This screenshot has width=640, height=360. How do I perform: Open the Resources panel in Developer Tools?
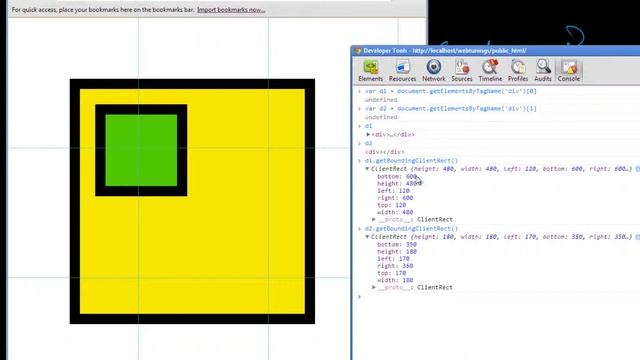point(402,71)
